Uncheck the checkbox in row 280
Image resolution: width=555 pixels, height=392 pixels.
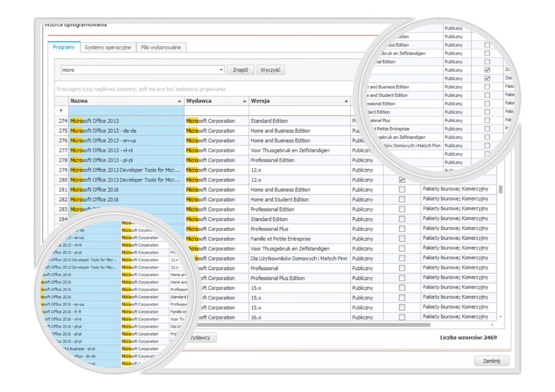pyautogui.click(x=402, y=180)
